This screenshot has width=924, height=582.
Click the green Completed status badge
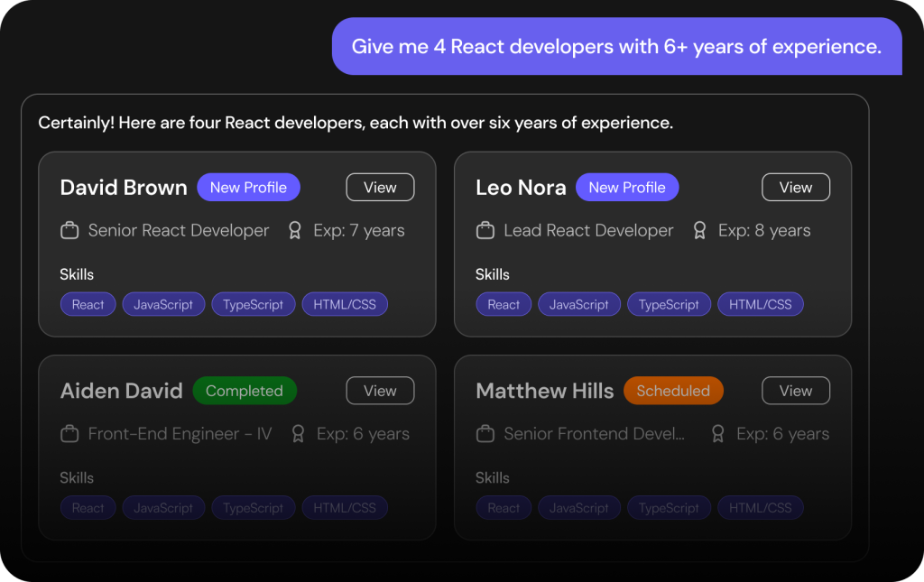coord(245,391)
